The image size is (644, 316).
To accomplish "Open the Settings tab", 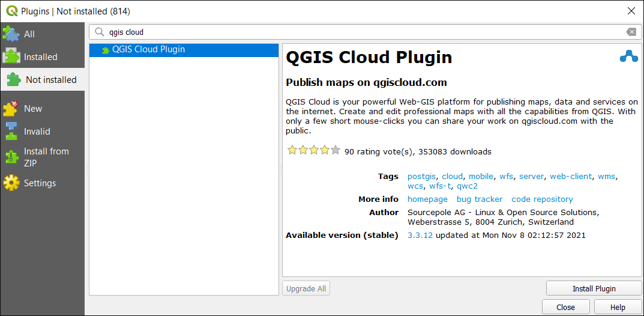I will click(42, 183).
